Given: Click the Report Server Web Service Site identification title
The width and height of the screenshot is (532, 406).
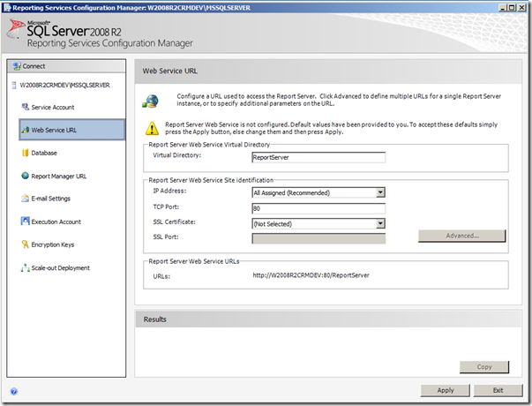Looking at the screenshot, I should click(x=211, y=180).
